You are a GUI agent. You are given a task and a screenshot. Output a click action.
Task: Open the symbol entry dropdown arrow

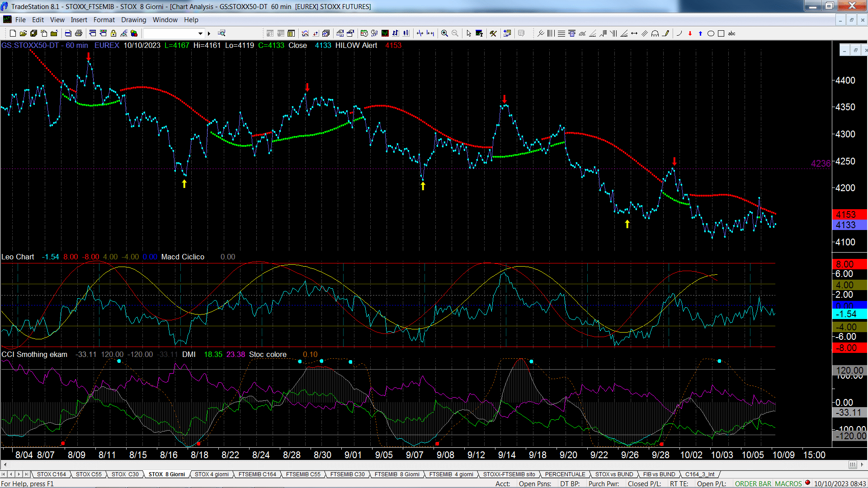(x=200, y=33)
